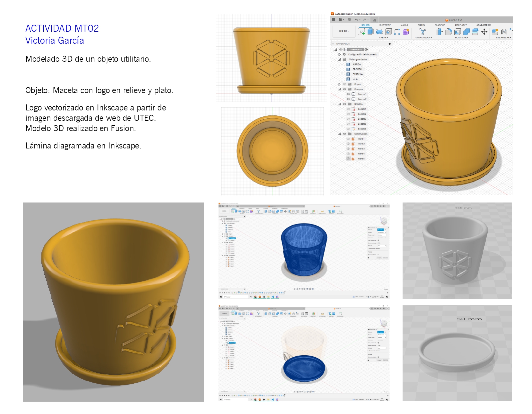
Task: Show Boceto1 sketch via eye icon
Action: (348, 109)
